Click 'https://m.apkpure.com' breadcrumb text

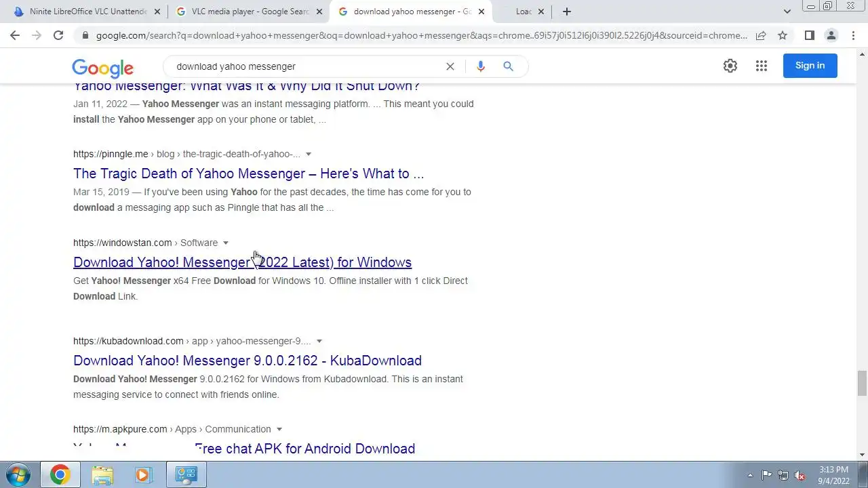pyautogui.click(x=120, y=429)
